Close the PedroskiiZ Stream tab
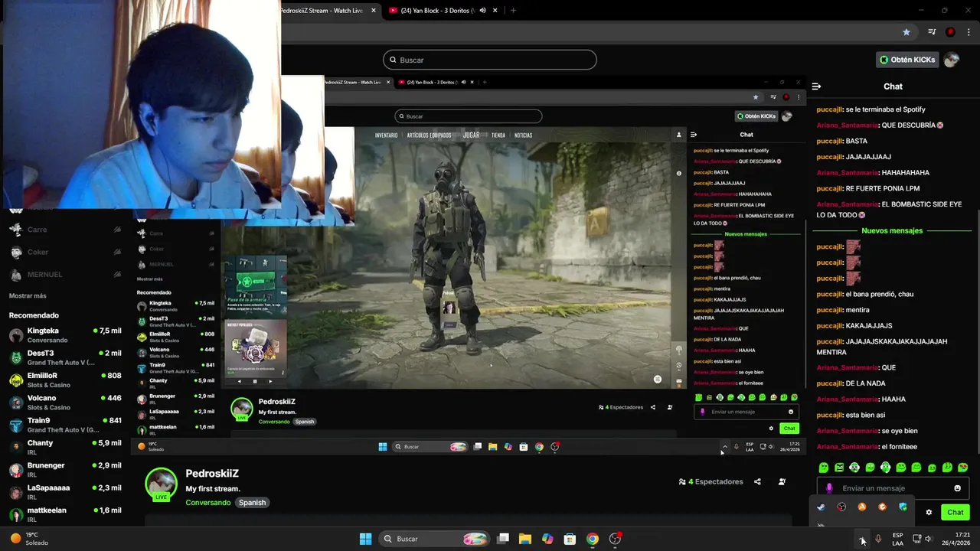This screenshot has width=980, height=551. (x=374, y=11)
